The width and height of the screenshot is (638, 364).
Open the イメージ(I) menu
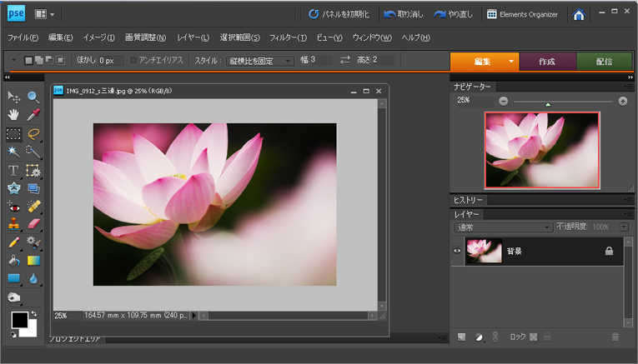pyautogui.click(x=99, y=37)
